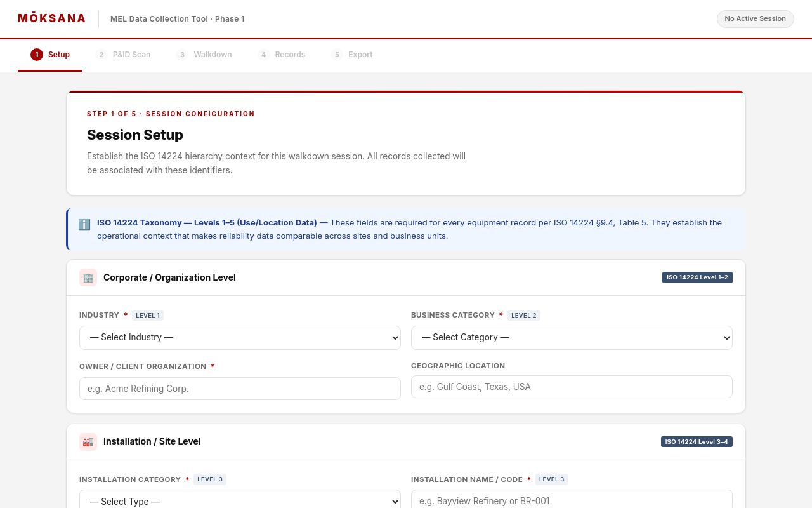Click the step 5 number circle
The width and height of the screenshot is (812, 508).
click(x=337, y=55)
